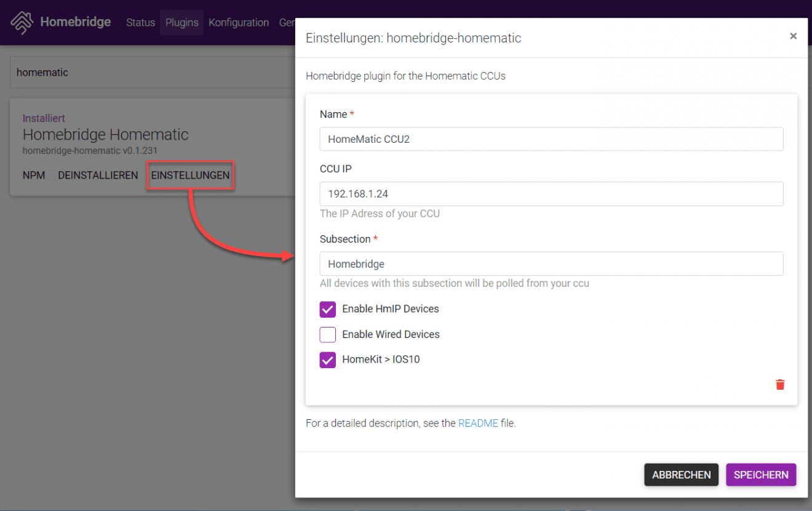
Task: Click the Homebridge logo icon
Action: pyautogui.click(x=22, y=23)
